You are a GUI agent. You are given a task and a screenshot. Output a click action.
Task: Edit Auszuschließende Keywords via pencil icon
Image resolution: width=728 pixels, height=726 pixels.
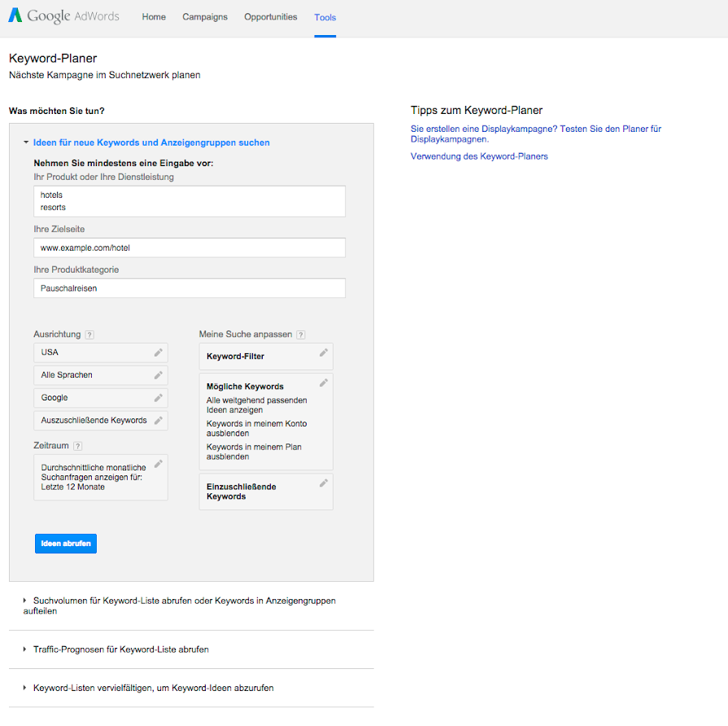point(159,421)
